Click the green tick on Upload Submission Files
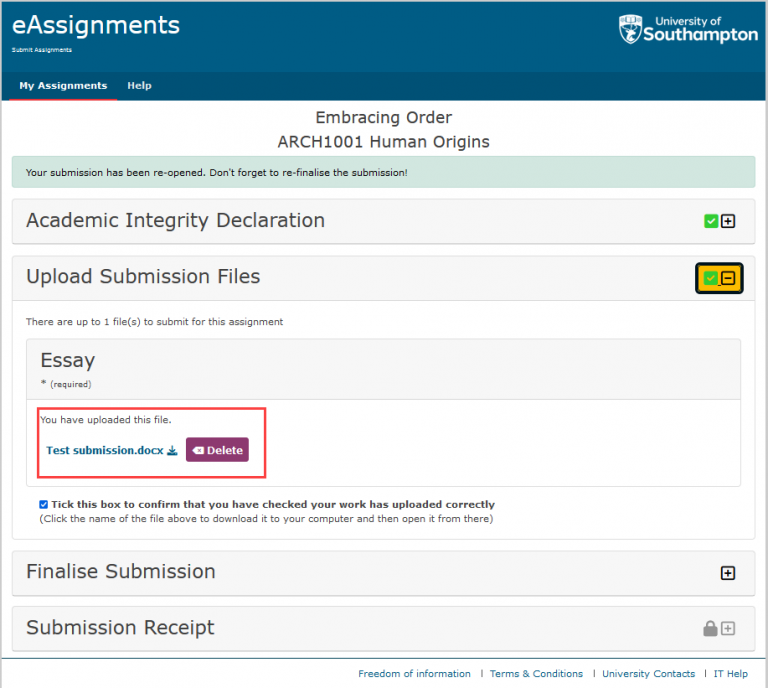Image resolution: width=768 pixels, height=688 pixels. [x=710, y=278]
